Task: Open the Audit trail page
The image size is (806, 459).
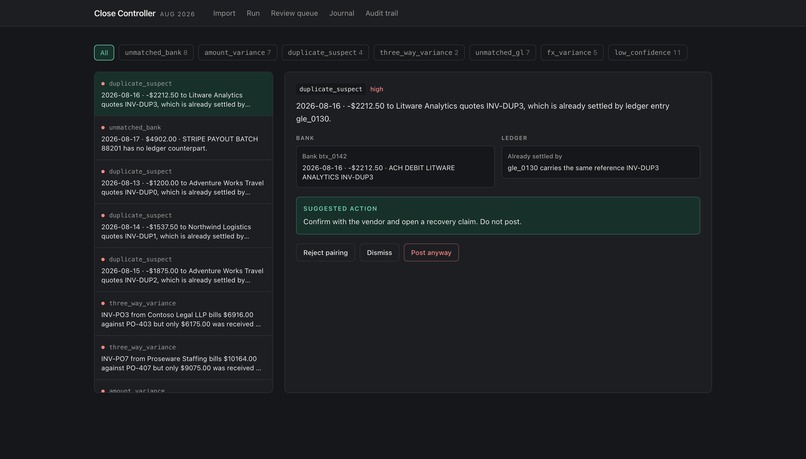Action: point(381,13)
